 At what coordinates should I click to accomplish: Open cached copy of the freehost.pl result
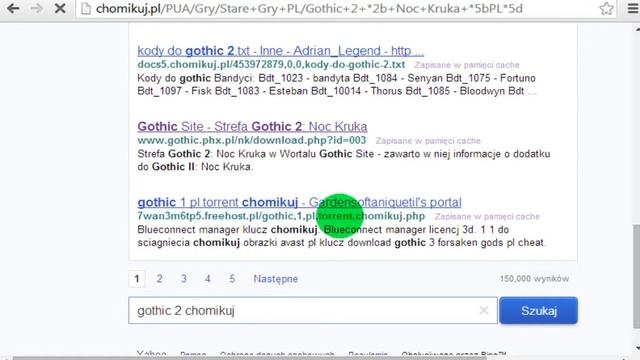[x=487, y=216]
